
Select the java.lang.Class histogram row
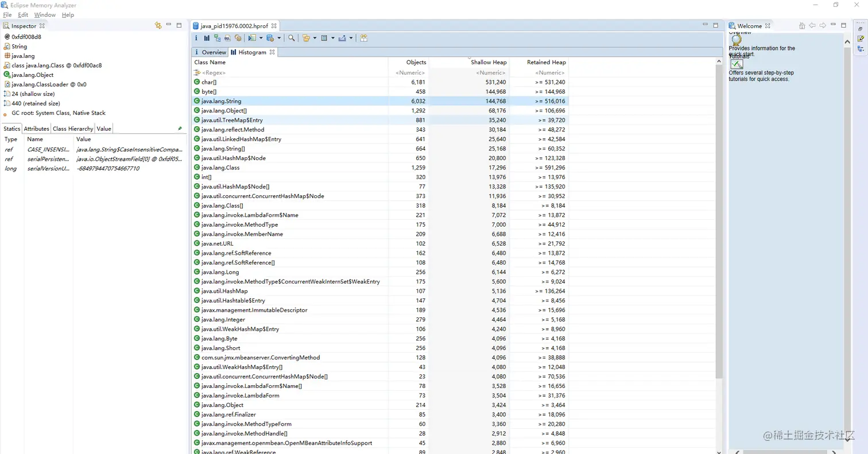click(x=380, y=168)
